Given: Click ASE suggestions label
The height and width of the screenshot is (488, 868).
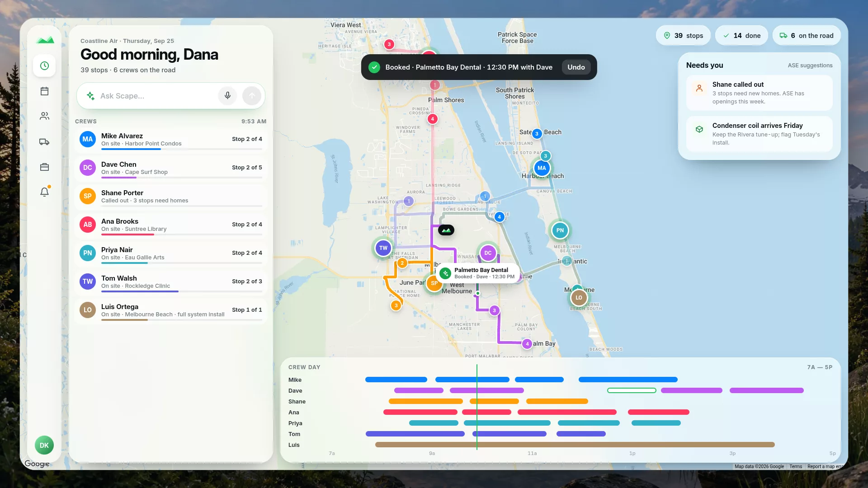Looking at the screenshot, I should point(810,66).
